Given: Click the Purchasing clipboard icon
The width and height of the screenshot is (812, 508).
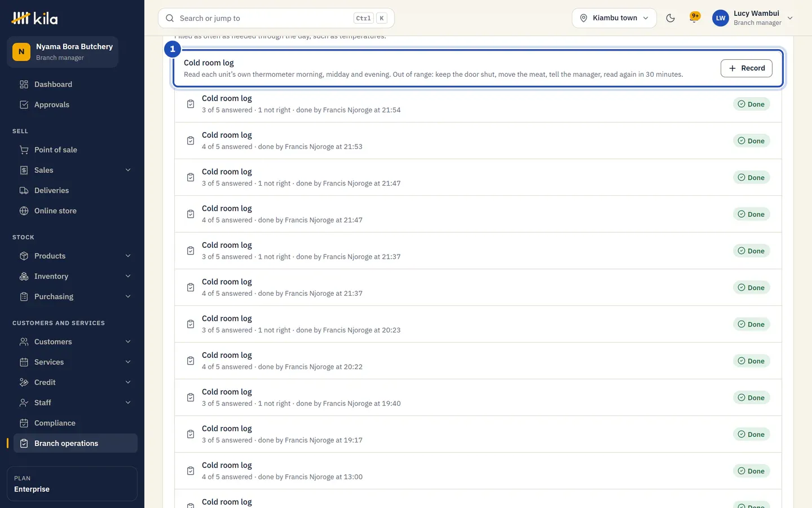Looking at the screenshot, I should (x=24, y=296).
